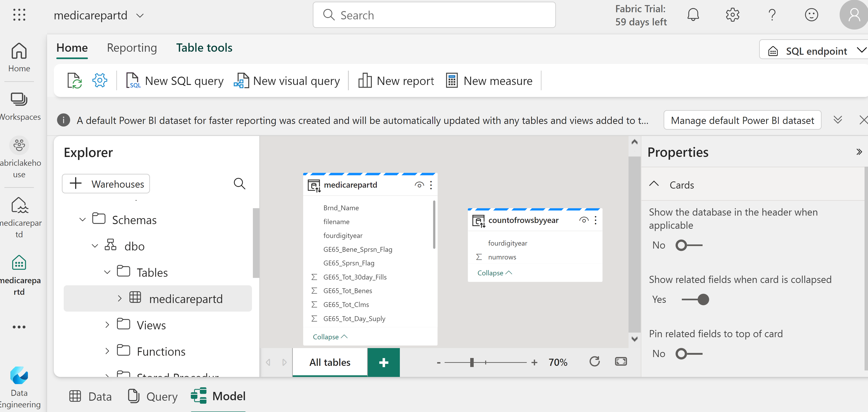Image resolution: width=868 pixels, height=412 pixels.
Task: Click the refresh icon in Home ribbon
Action: (75, 81)
